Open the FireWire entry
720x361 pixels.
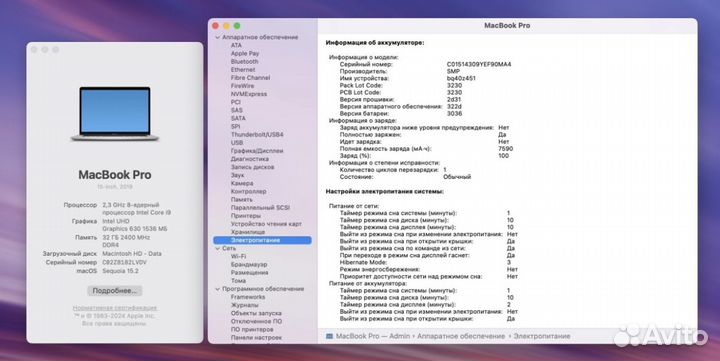point(242,86)
